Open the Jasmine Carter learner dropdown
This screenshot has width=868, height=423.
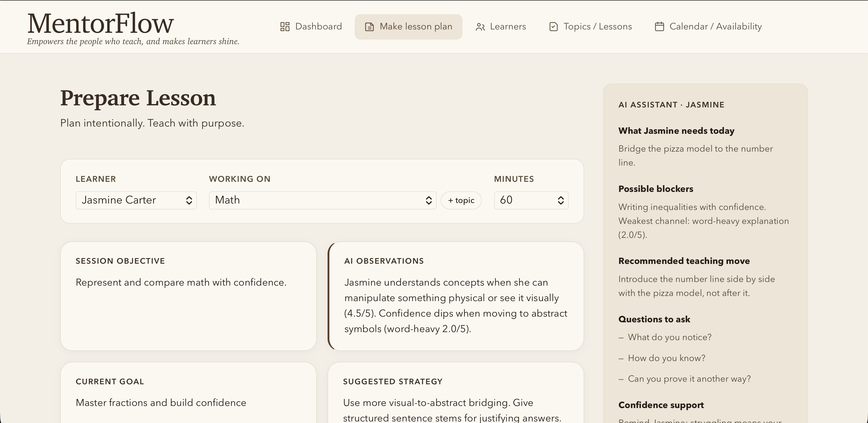click(136, 200)
